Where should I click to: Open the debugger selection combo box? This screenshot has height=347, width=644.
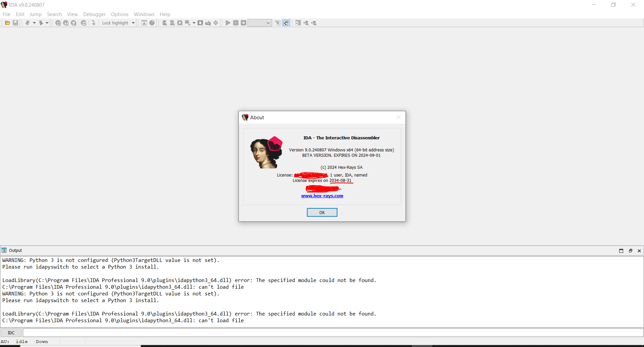260,23
